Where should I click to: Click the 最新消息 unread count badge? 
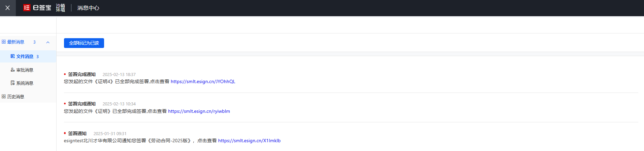34,42
